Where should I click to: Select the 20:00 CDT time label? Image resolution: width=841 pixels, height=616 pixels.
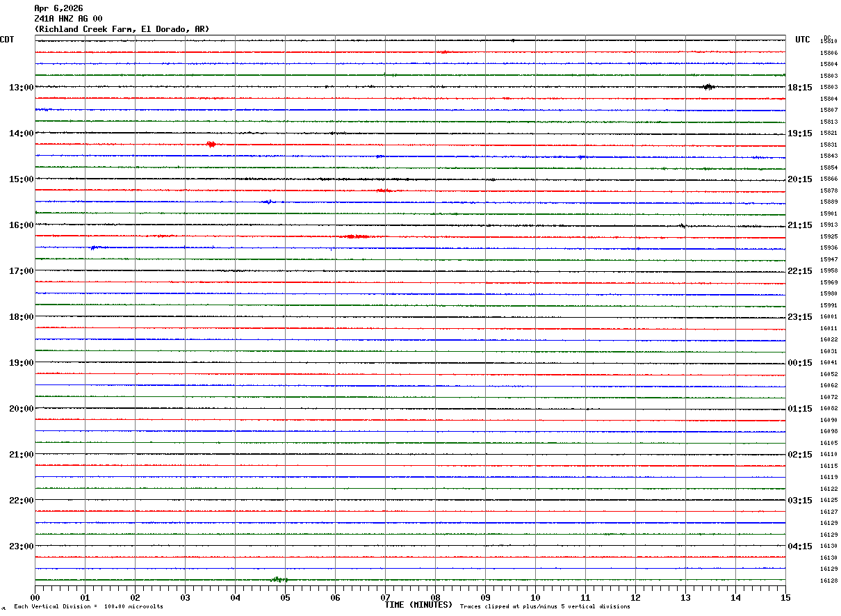click(x=22, y=409)
